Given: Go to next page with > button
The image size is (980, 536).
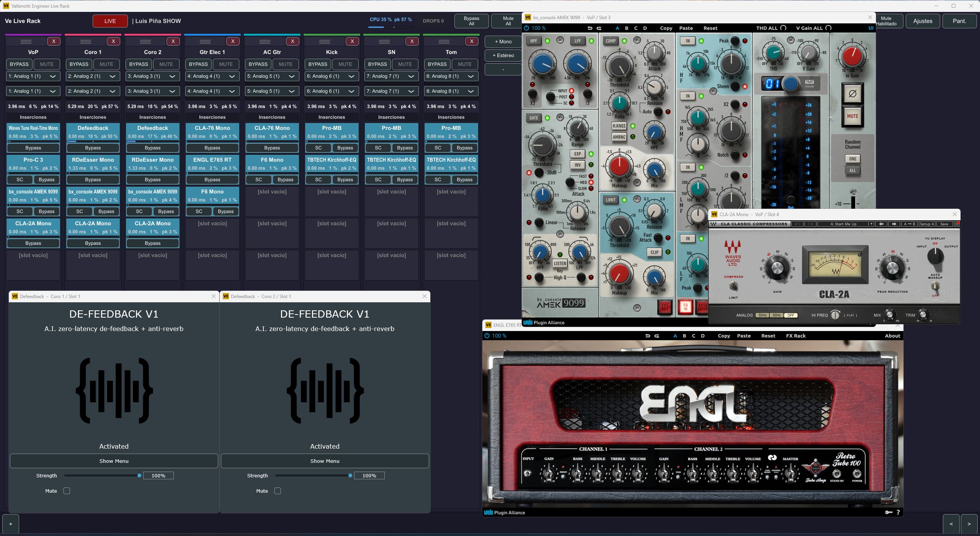Looking at the screenshot, I should click(x=969, y=524).
